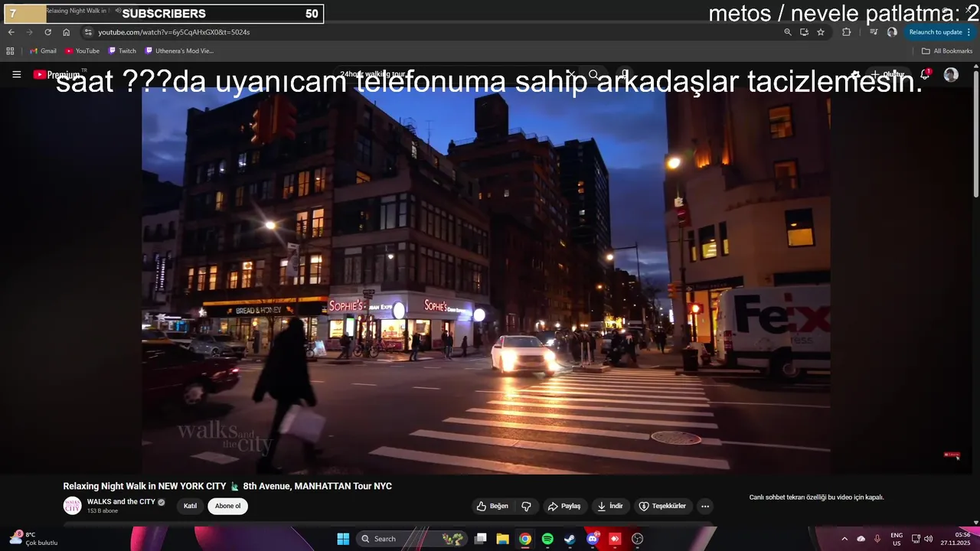The image size is (980, 551).
Task: Like the video with Beğen
Action: tap(492, 506)
